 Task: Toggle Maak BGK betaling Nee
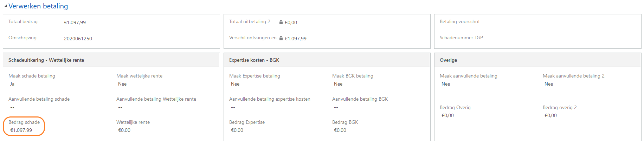click(338, 84)
